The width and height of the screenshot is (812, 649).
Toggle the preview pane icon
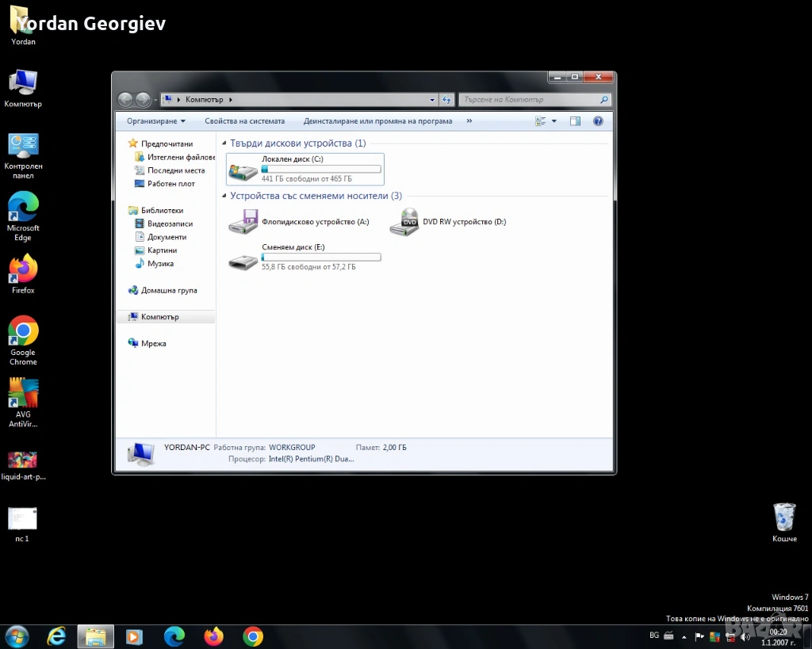(x=575, y=121)
